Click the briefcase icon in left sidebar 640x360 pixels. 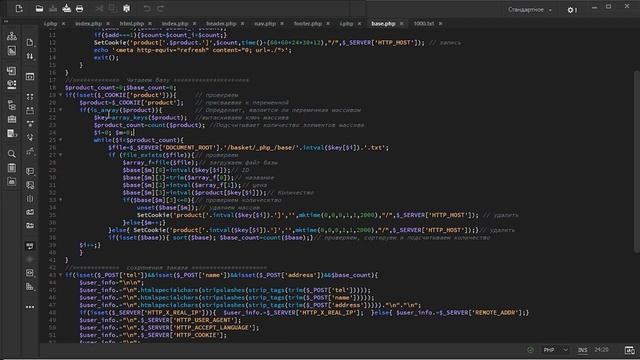point(12,119)
